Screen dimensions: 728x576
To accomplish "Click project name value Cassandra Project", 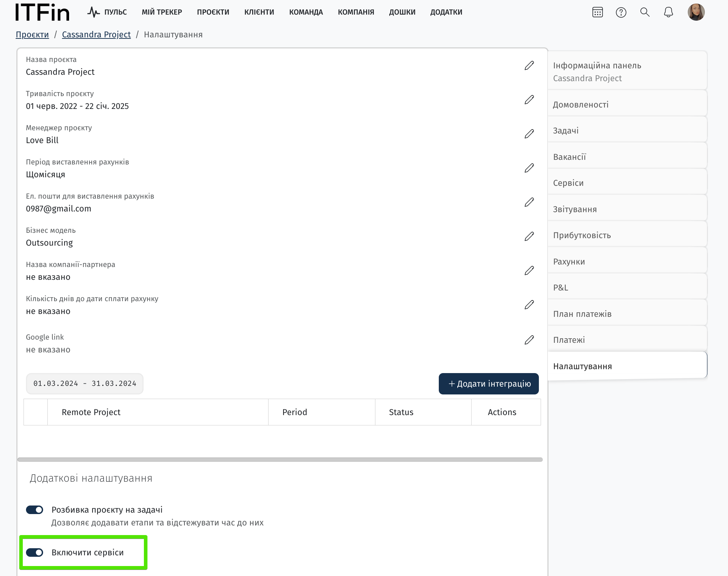I will (60, 72).
